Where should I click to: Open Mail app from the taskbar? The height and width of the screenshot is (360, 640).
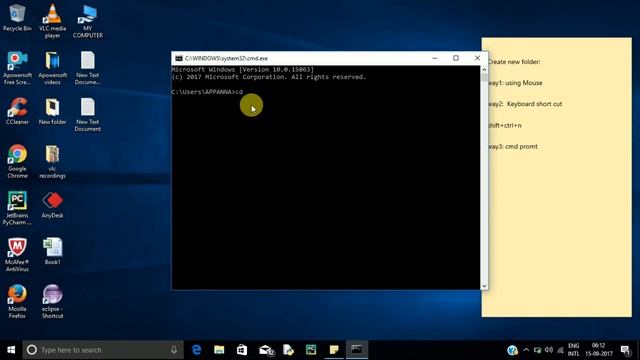point(266,350)
